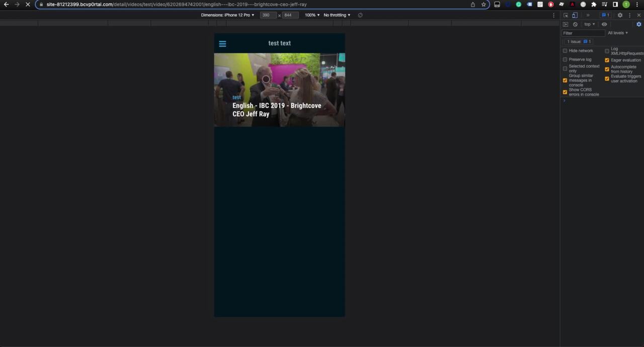The image size is (644, 347).
Task: Click the red circular extension icon
Action: [551, 5]
